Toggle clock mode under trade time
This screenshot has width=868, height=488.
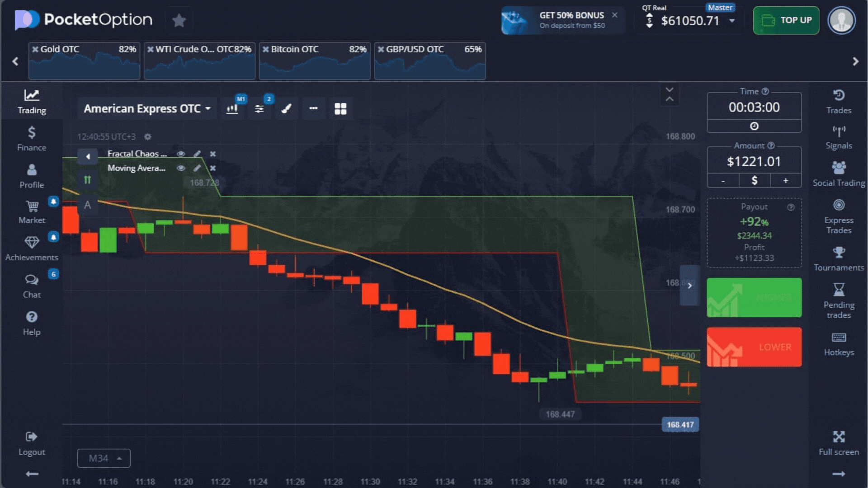point(754,126)
